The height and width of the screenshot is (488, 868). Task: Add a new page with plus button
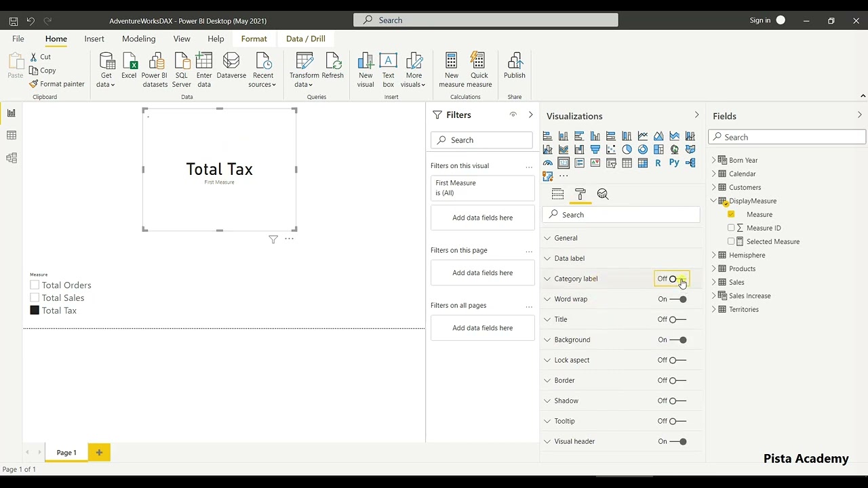[x=99, y=452]
